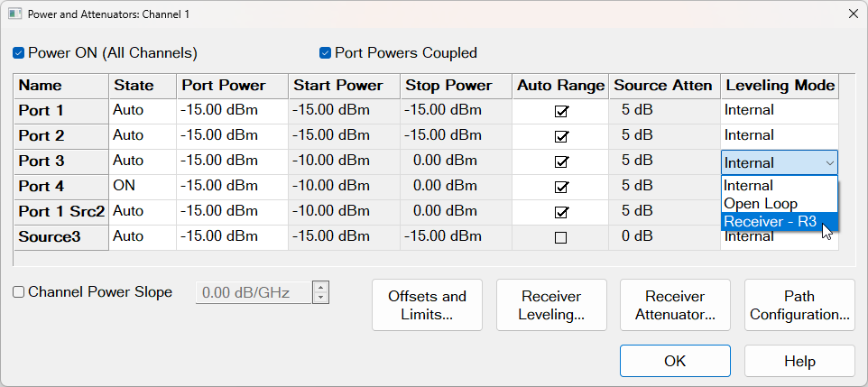Disable Auto Range on Port 4 row

pyautogui.click(x=560, y=188)
